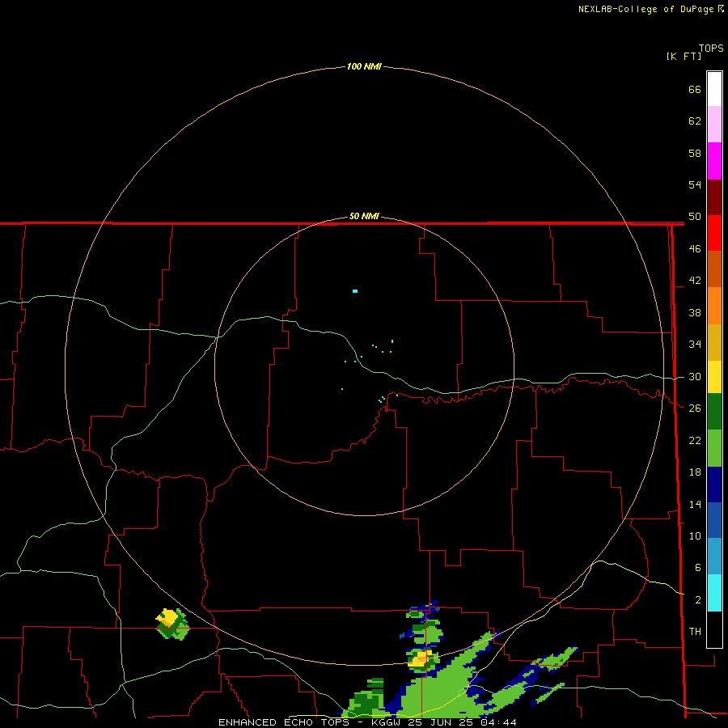Click the legend value 46

(x=695, y=249)
